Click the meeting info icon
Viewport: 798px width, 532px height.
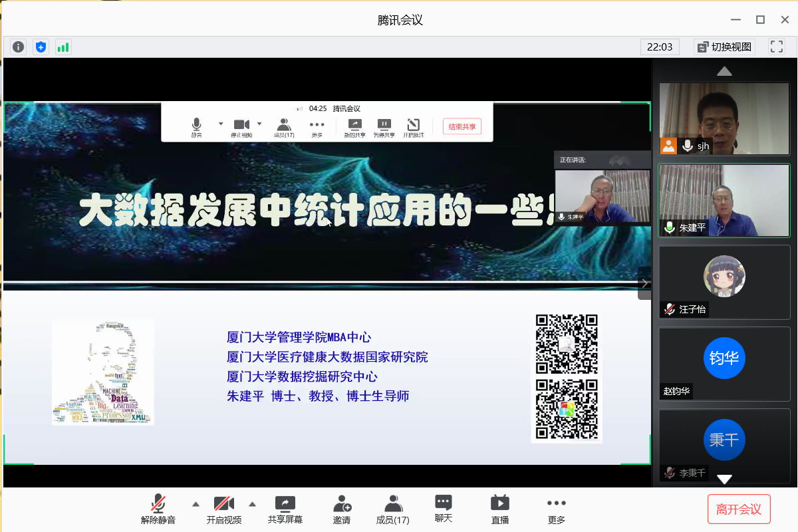point(18,47)
